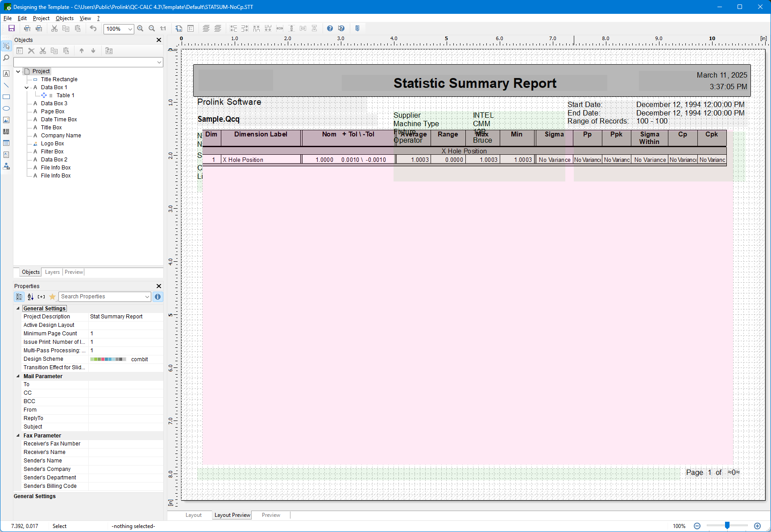Select Title Rectangle in the object tree
Screen dimensions: 771x532
[59, 79]
